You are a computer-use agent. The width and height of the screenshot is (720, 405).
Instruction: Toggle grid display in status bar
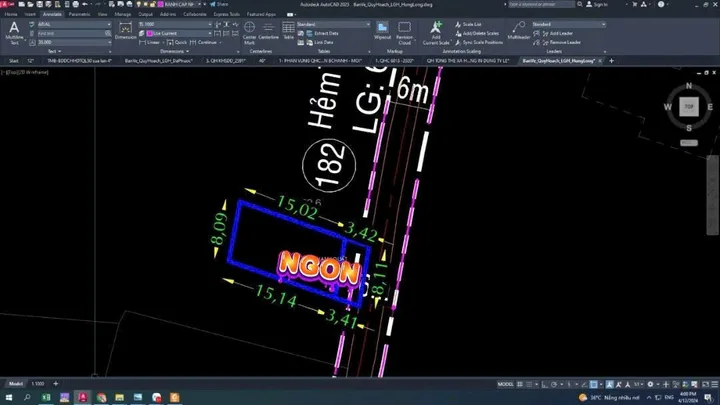(520, 384)
